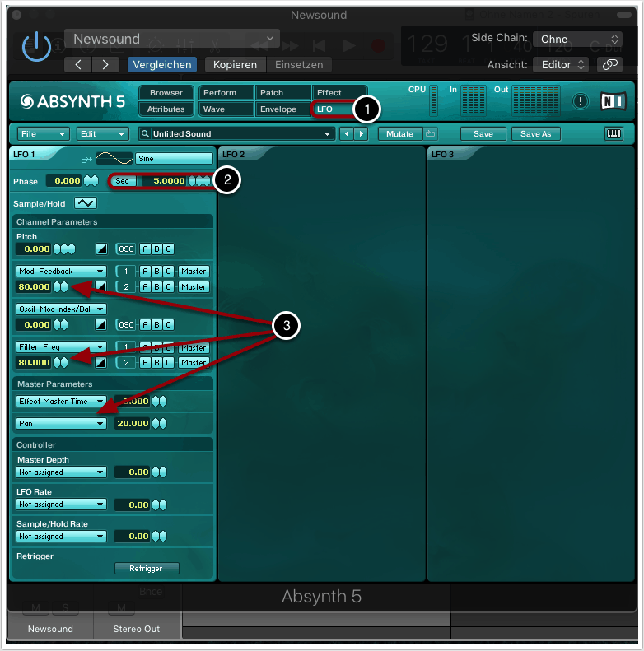
Task: Click the LFO rate 5.0000 value
Action: [x=164, y=181]
